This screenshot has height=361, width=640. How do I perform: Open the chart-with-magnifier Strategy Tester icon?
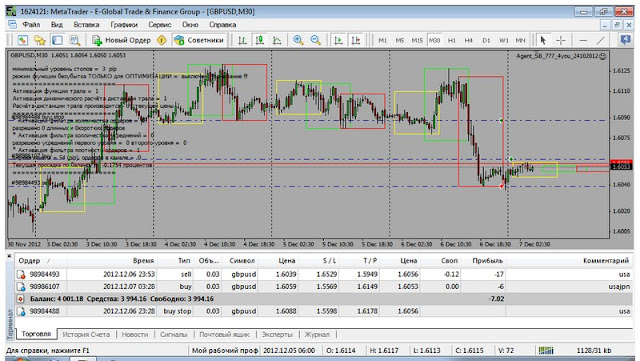pos(74,40)
